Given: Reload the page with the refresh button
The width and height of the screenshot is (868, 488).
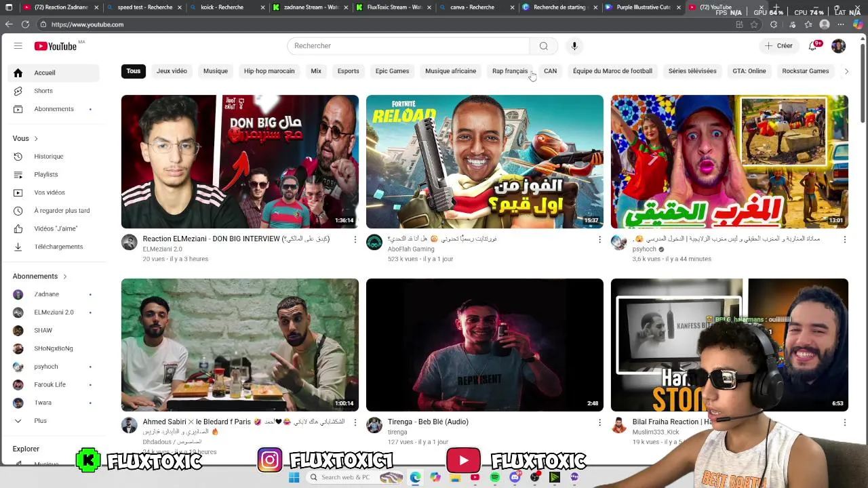Looking at the screenshot, I should (25, 24).
